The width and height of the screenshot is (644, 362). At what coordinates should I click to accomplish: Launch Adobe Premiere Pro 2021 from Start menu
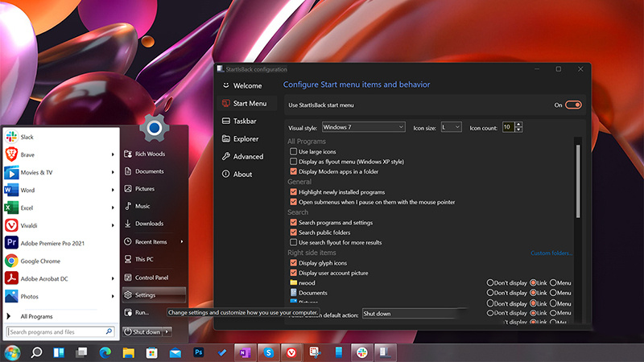pyautogui.click(x=61, y=243)
